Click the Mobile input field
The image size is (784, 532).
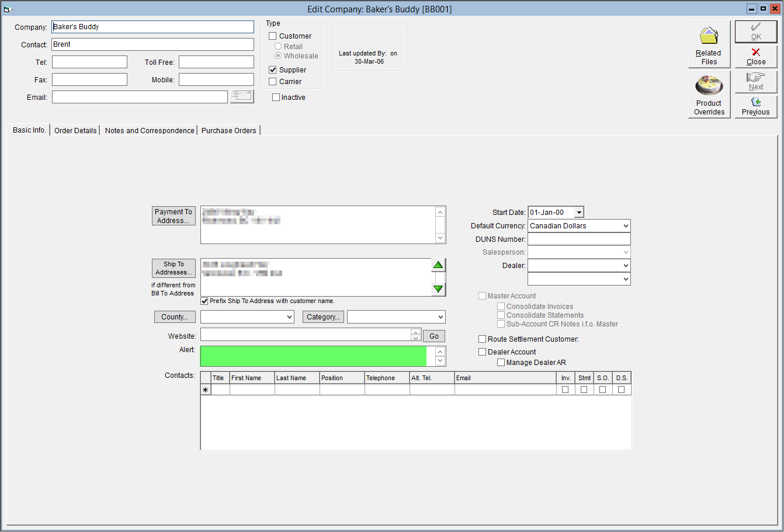click(216, 79)
